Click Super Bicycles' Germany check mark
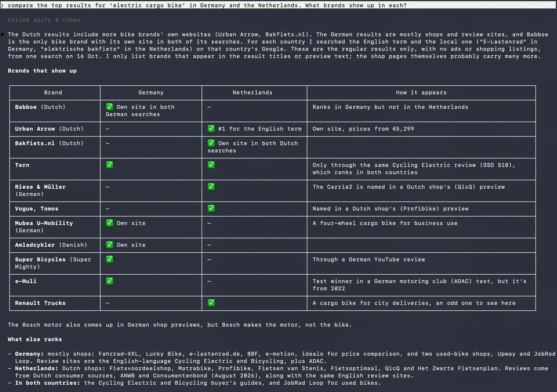This screenshot has width=557, height=392. (x=110, y=259)
